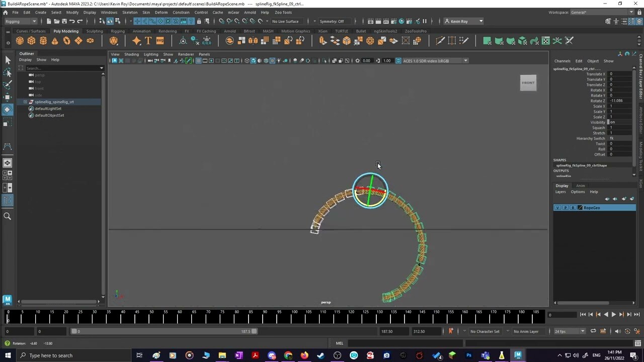Open the Rigging menu set dropdown
The width and height of the screenshot is (644, 362).
click(21, 21)
